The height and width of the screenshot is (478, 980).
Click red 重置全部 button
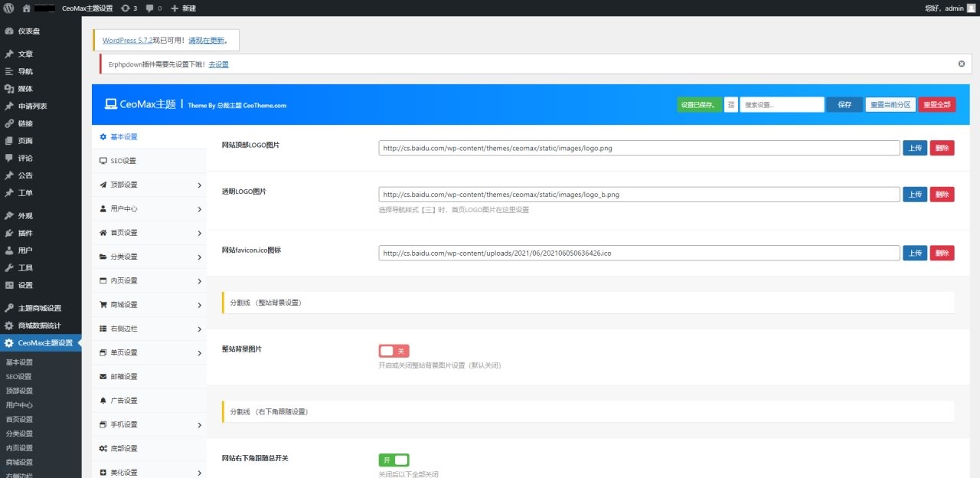937,105
